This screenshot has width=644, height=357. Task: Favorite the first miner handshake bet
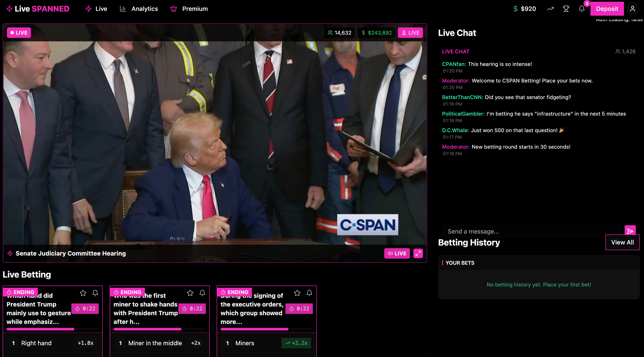(190, 293)
